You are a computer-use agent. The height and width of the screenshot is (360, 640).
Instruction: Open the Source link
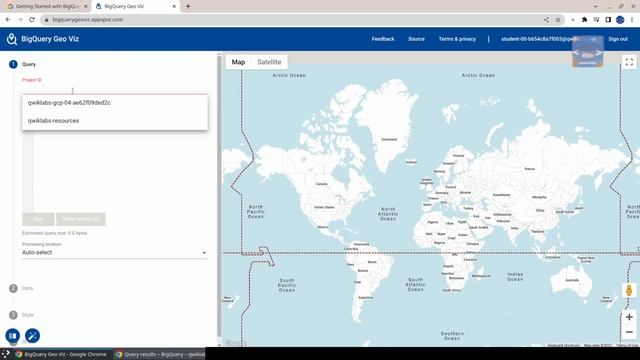pyautogui.click(x=416, y=39)
